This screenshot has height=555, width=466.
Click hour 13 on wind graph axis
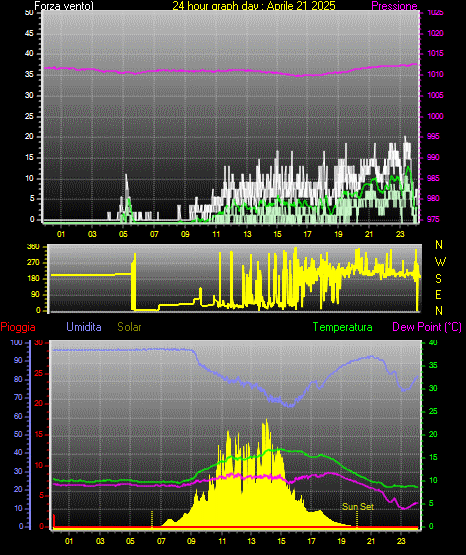coord(247,234)
